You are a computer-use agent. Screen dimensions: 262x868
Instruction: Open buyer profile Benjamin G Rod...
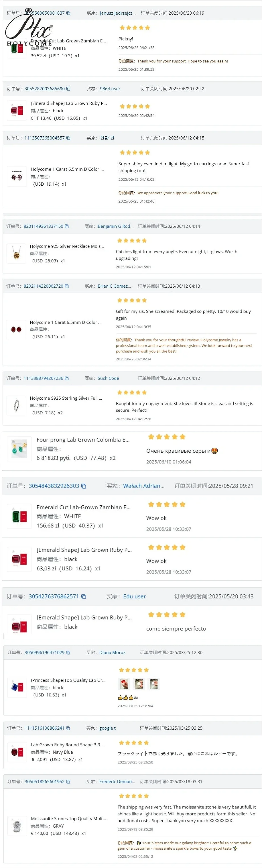point(115,226)
